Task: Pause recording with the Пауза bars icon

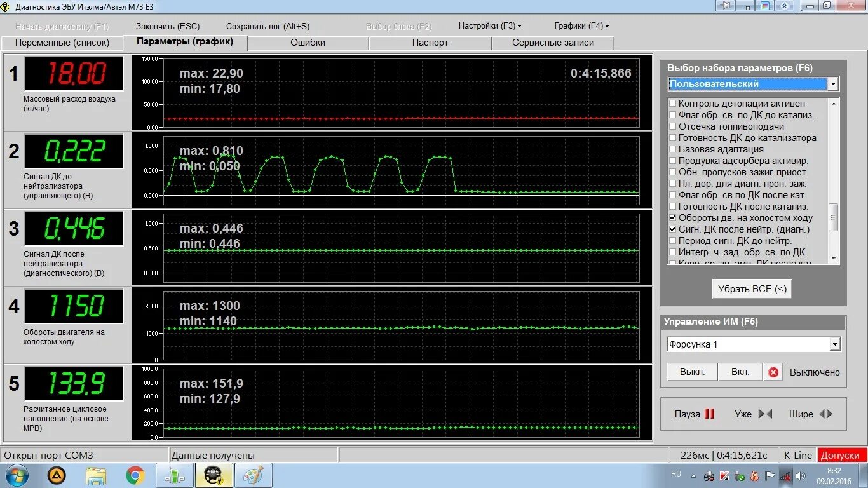Action: coord(710,414)
